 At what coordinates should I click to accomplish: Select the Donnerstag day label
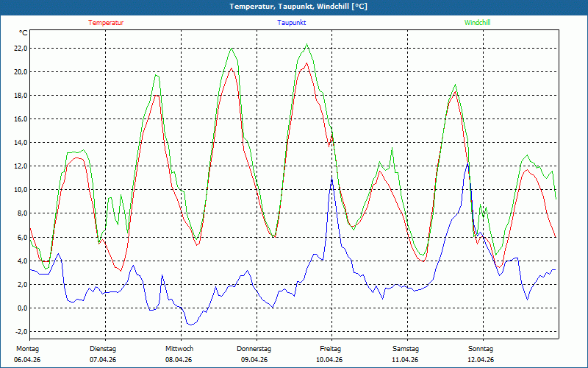[254, 349]
